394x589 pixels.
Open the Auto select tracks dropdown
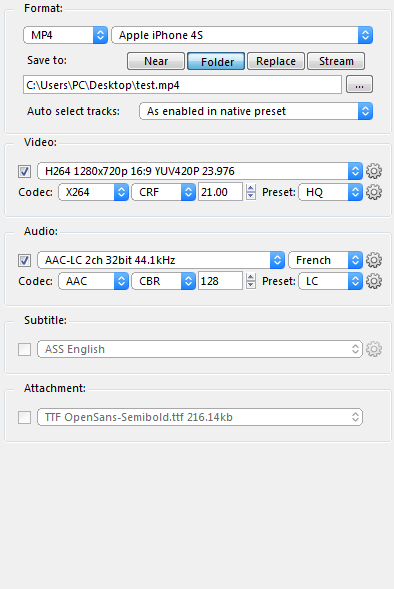(x=256, y=111)
